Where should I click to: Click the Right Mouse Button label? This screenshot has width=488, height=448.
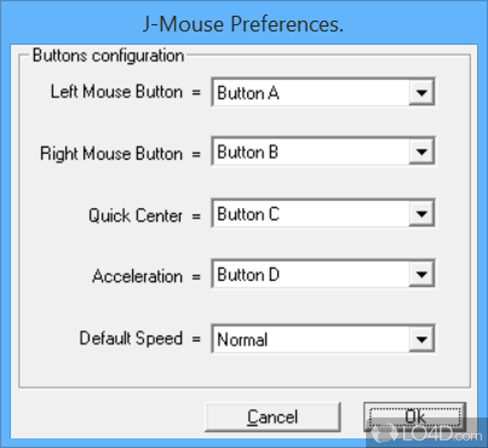tap(111, 153)
